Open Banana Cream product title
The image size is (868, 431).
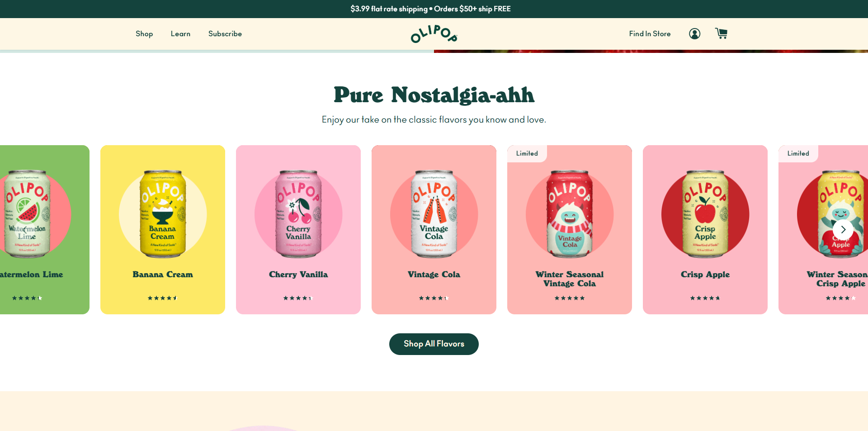point(163,275)
